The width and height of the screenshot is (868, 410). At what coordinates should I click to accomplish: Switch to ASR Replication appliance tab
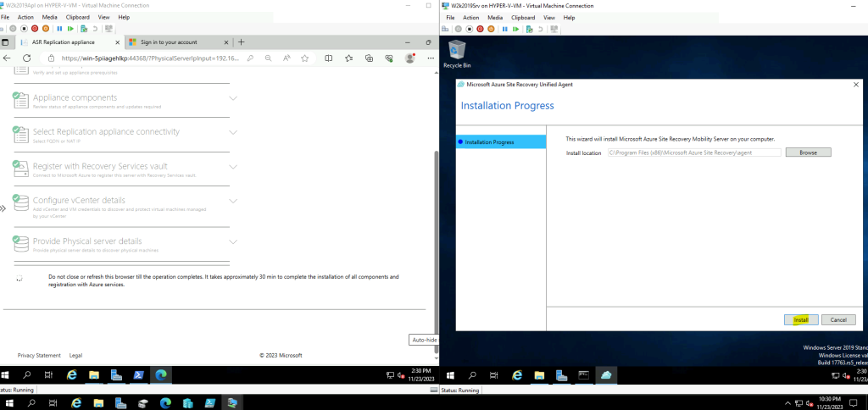tap(70, 42)
